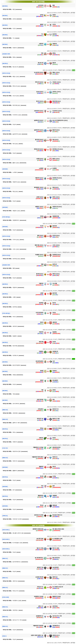Click the 튀르키예 (U21) flag logo
This screenshot has height=644, width=76.
point(51,102)
